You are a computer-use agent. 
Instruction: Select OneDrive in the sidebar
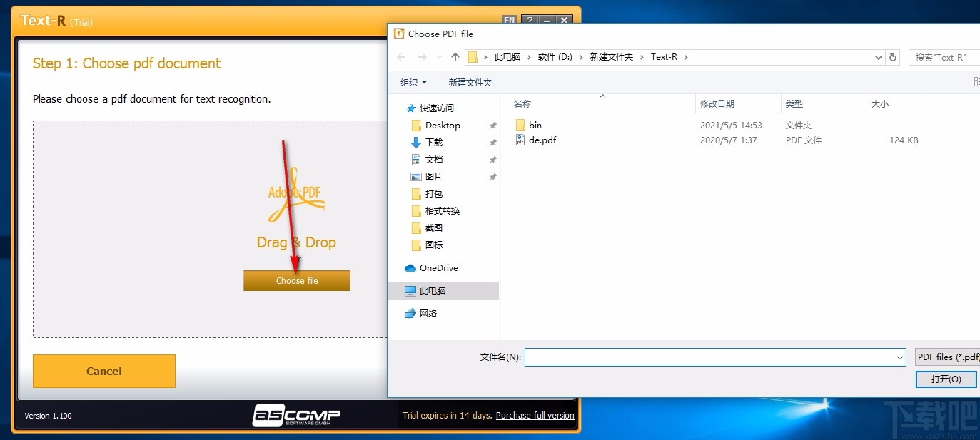tap(438, 267)
